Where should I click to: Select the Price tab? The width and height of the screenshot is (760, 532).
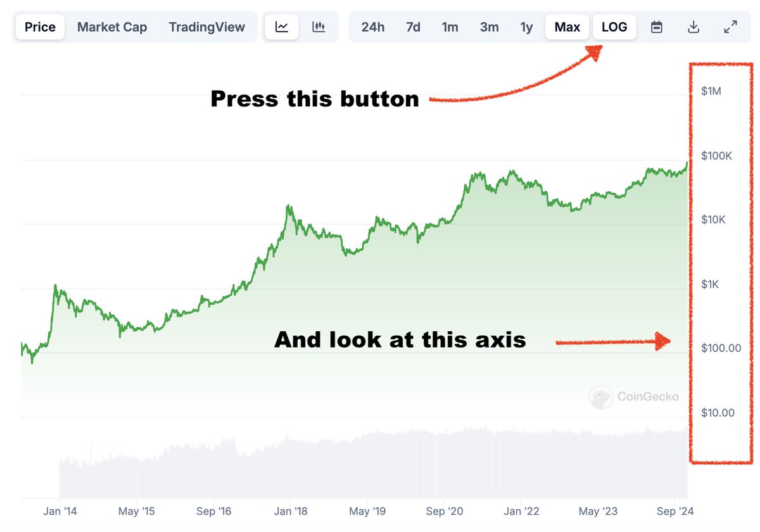[x=40, y=27]
